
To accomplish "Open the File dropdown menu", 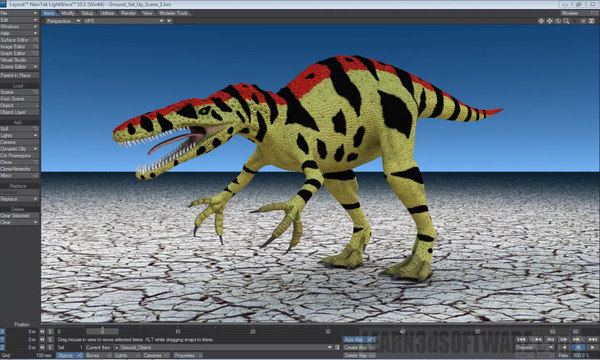I will (x=19, y=13).
